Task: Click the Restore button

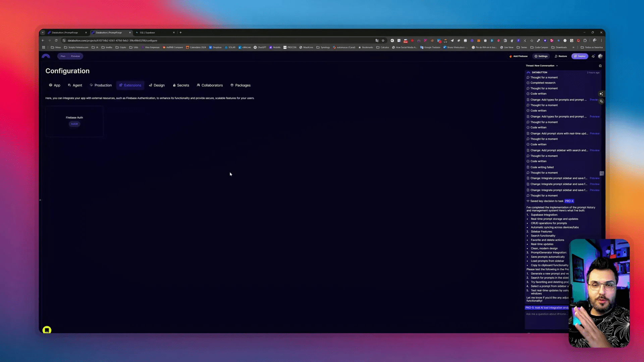Action: (561, 56)
